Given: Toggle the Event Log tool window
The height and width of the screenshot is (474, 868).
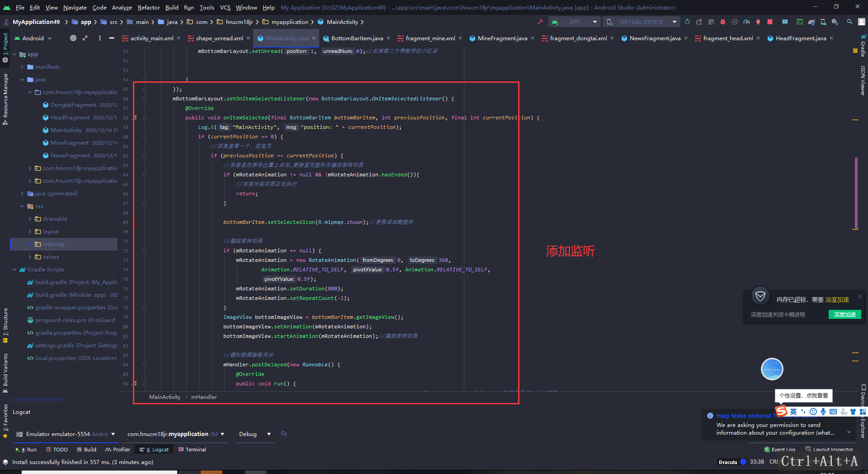Looking at the screenshot, I should point(779,449).
